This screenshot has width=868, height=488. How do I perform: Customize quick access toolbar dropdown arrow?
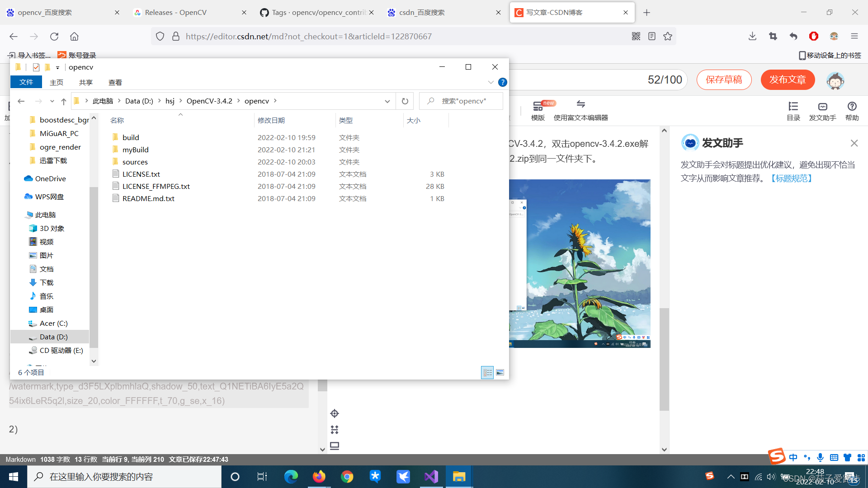pyautogui.click(x=57, y=68)
